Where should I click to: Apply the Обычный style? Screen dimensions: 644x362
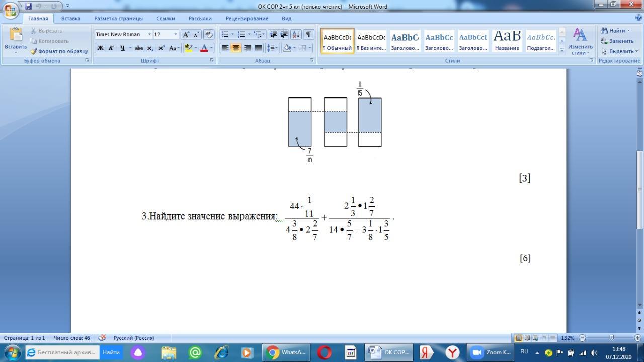click(338, 41)
